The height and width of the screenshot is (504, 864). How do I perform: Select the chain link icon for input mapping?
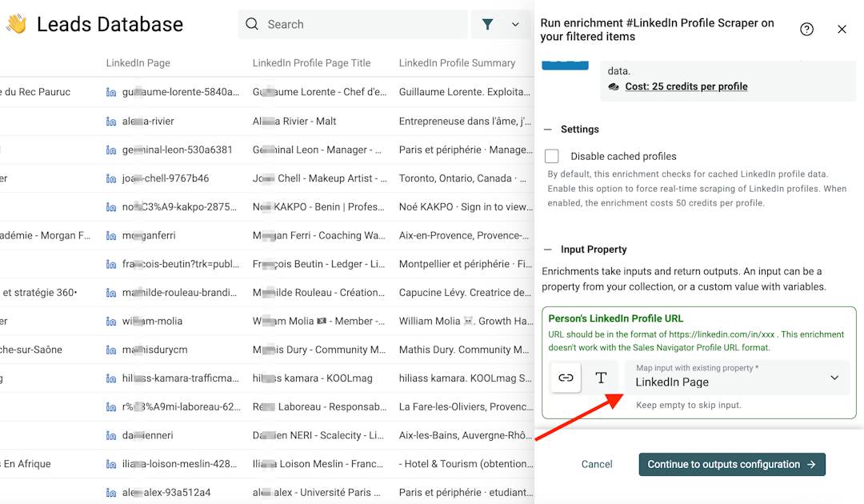(x=566, y=378)
